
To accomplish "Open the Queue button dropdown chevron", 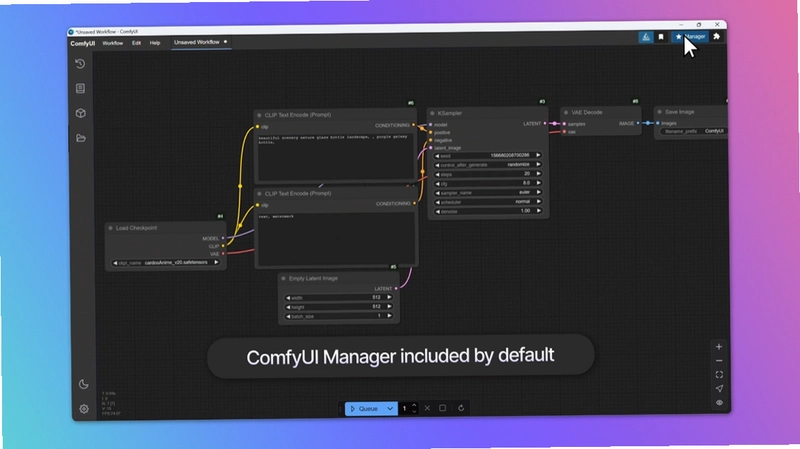I will click(x=390, y=409).
